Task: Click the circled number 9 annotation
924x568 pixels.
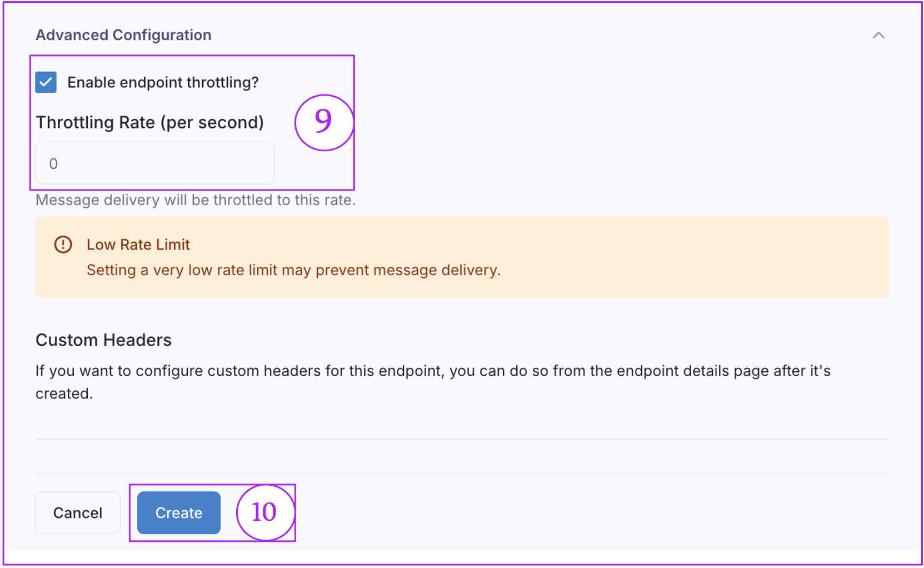Action: tap(324, 122)
